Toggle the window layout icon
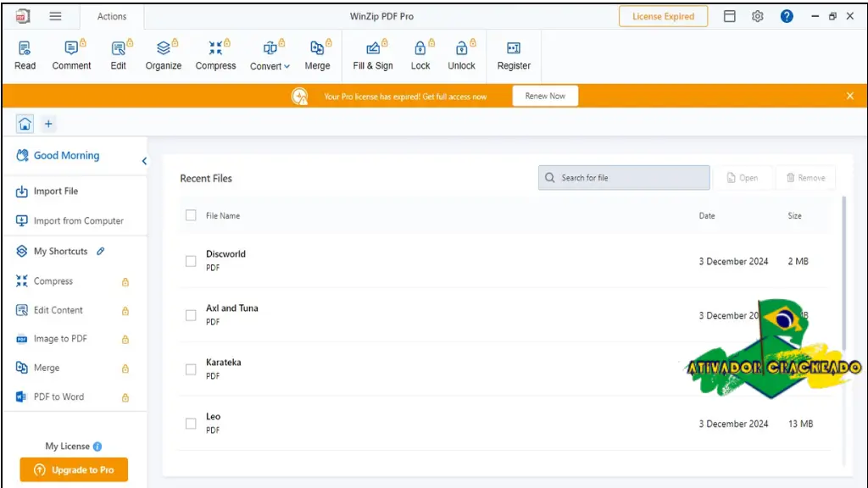 pyautogui.click(x=730, y=16)
